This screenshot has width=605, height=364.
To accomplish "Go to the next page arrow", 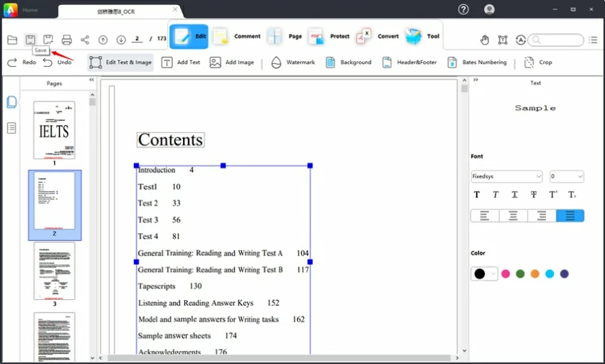I will [x=121, y=40].
